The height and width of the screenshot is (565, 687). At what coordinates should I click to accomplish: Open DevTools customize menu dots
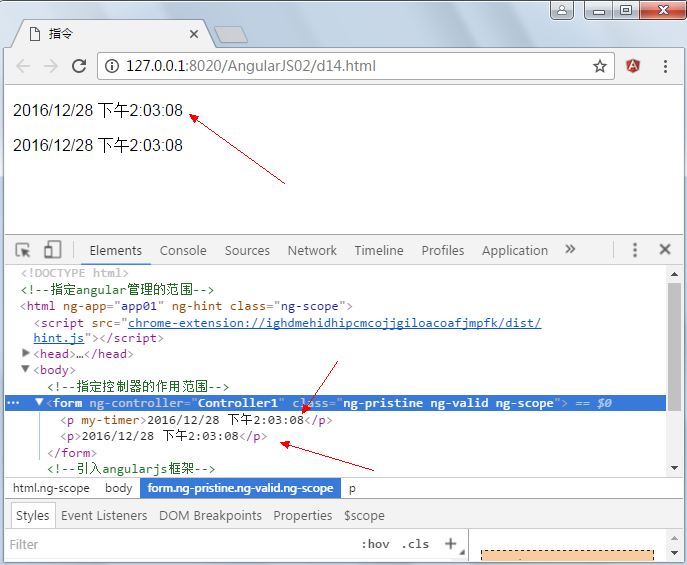pyautogui.click(x=635, y=250)
